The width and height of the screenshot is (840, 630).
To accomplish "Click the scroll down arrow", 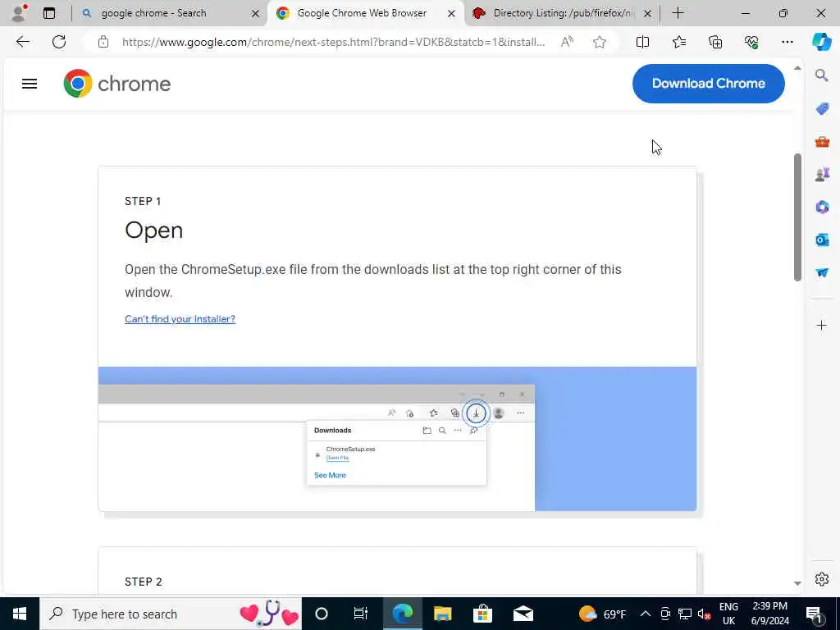I will tap(797, 583).
